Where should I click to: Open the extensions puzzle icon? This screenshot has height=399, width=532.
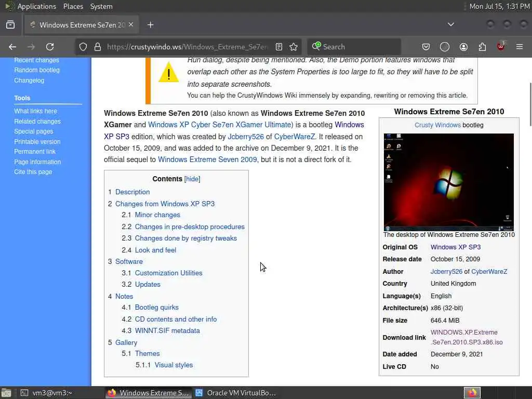[482, 47]
